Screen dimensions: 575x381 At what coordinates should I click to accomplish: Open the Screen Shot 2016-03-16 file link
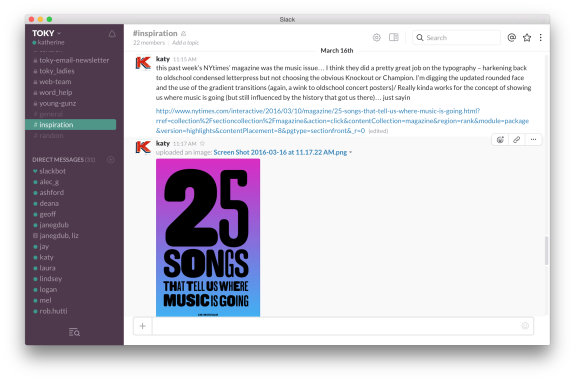[280, 152]
